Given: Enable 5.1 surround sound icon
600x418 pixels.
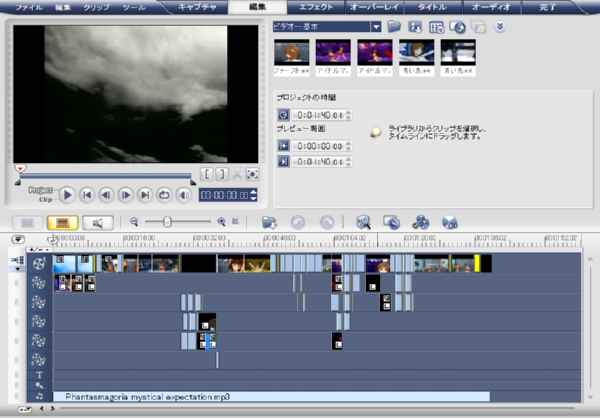Looking at the screenshot, I should coord(450,222).
